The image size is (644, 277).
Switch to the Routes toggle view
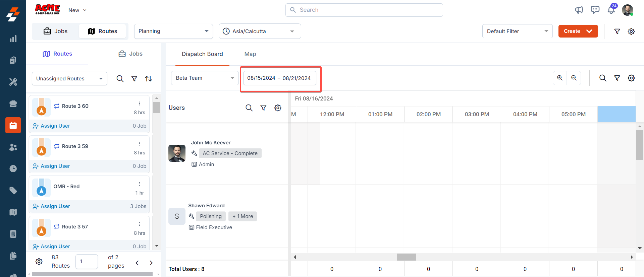click(x=103, y=31)
